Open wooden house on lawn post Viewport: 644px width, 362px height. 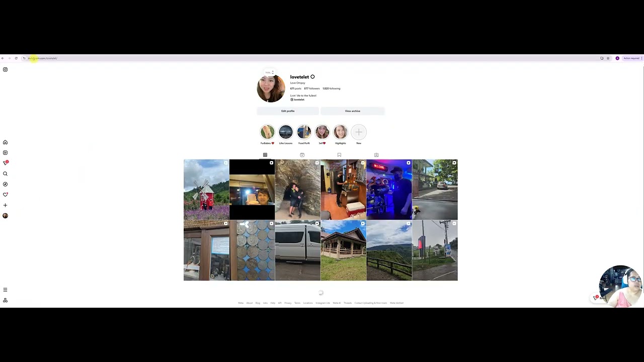coord(344,250)
